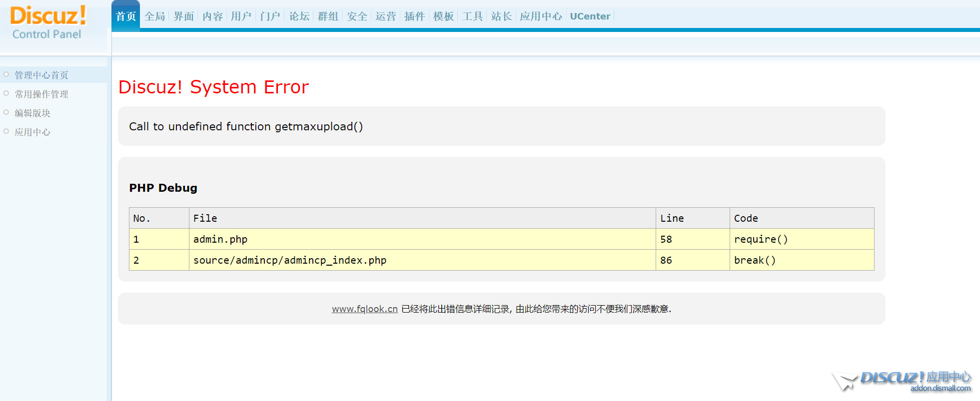Open the 模板 menu
This screenshot has height=401, width=980.
(443, 16)
